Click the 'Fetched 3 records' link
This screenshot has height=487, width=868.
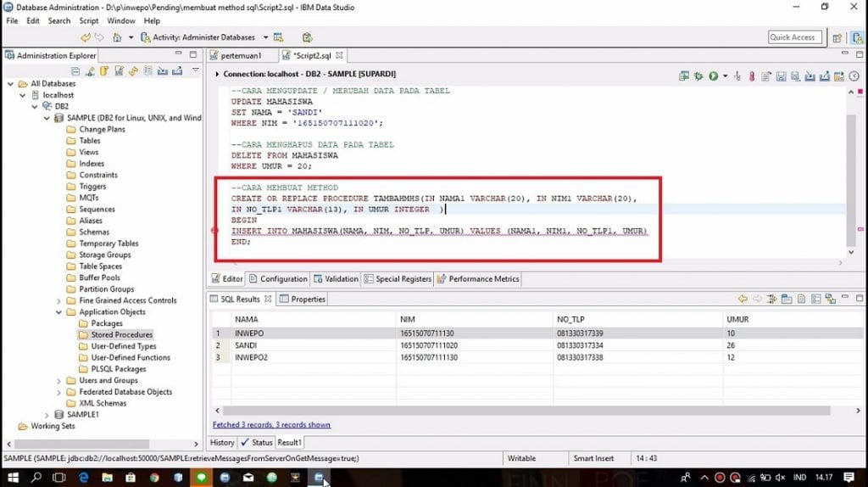[271, 424]
